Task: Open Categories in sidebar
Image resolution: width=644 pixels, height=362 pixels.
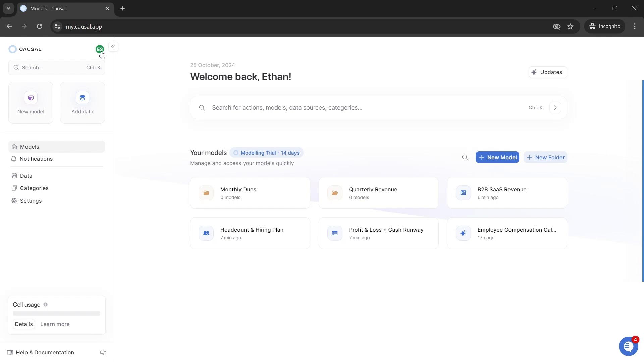Action: pos(34,188)
